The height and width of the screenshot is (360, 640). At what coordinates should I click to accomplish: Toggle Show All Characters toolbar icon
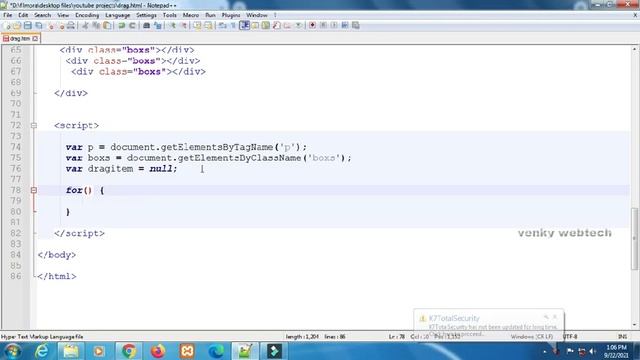coord(233,26)
